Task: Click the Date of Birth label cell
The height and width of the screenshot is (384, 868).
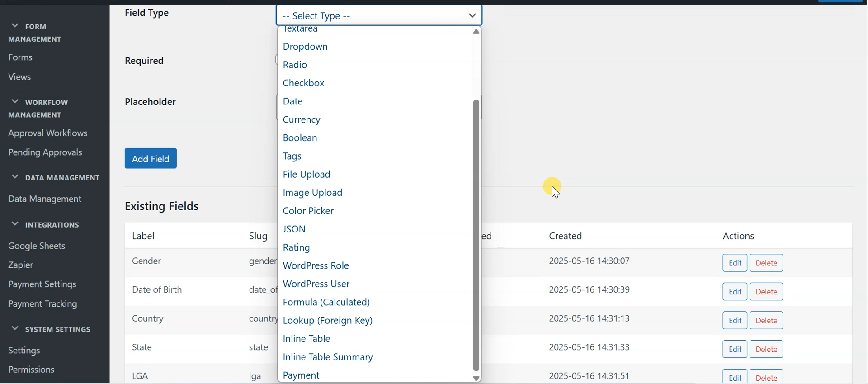Action: click(x=157, y=289)
